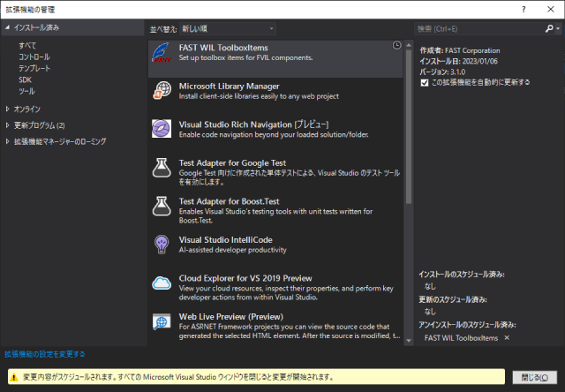The image size is (565, 392).
Task: Select Cloud Explorer for VS 2019 Preview title
Action: click(245, 278)
